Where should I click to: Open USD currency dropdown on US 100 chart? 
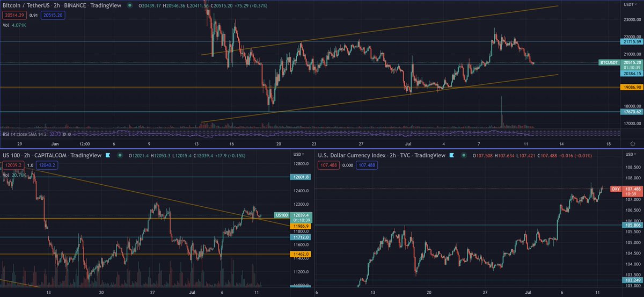tap(297, 155)
